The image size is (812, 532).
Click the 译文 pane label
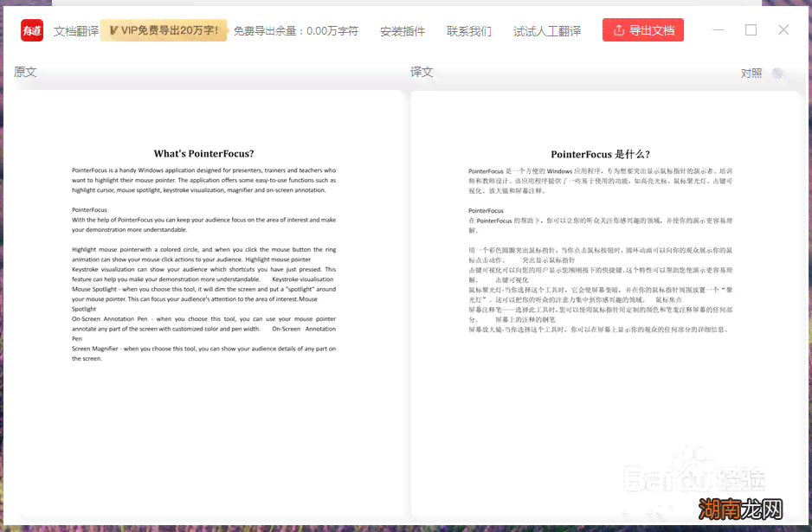coord(422,72)
